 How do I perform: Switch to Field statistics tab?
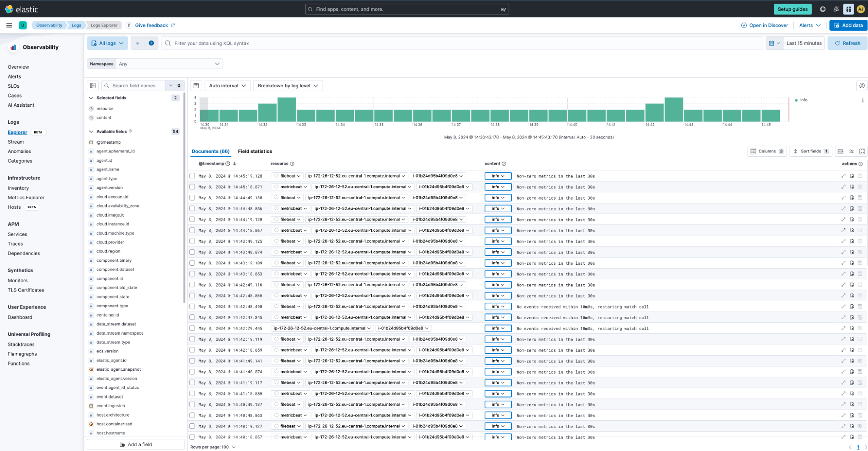pyautogui.click(x=255, y=151)
